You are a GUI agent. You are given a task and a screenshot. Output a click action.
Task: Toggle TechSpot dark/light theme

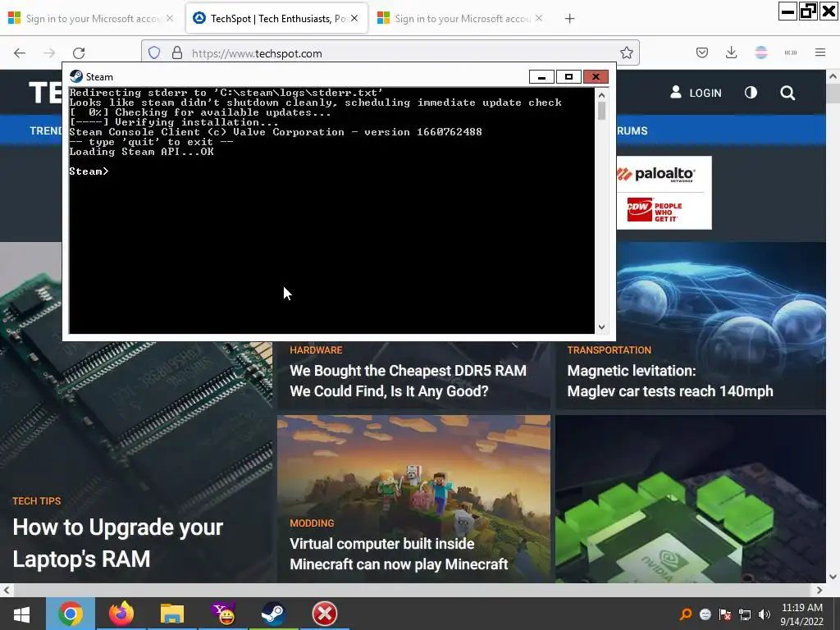(x=751, y=93)
